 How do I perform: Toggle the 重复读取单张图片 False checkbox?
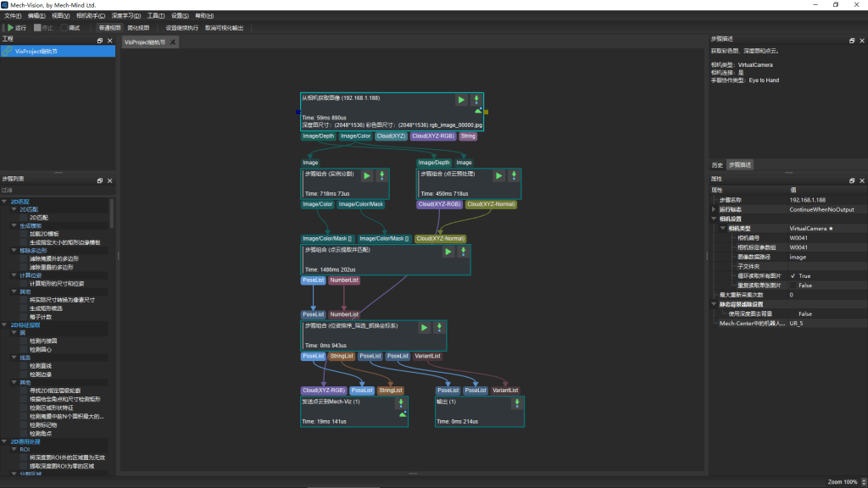tap(793, 286)
